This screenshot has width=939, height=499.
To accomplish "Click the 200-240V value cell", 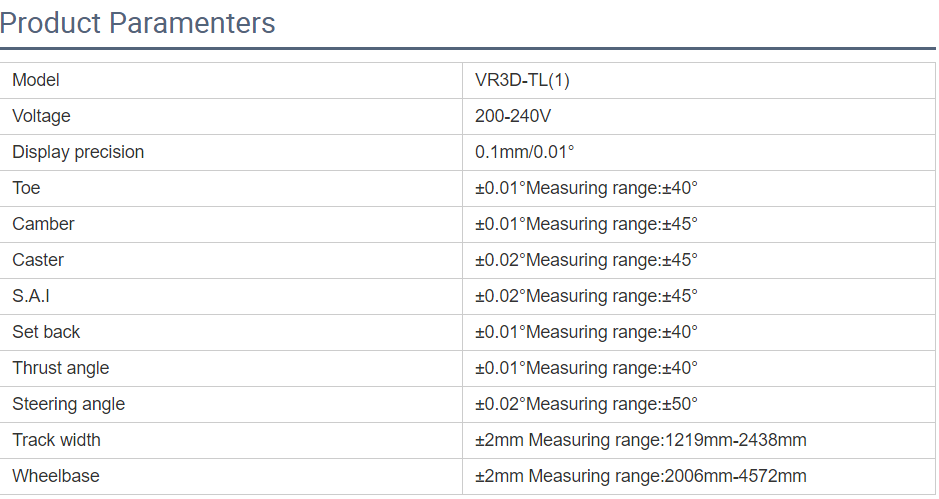I will (x=513, y=116).
